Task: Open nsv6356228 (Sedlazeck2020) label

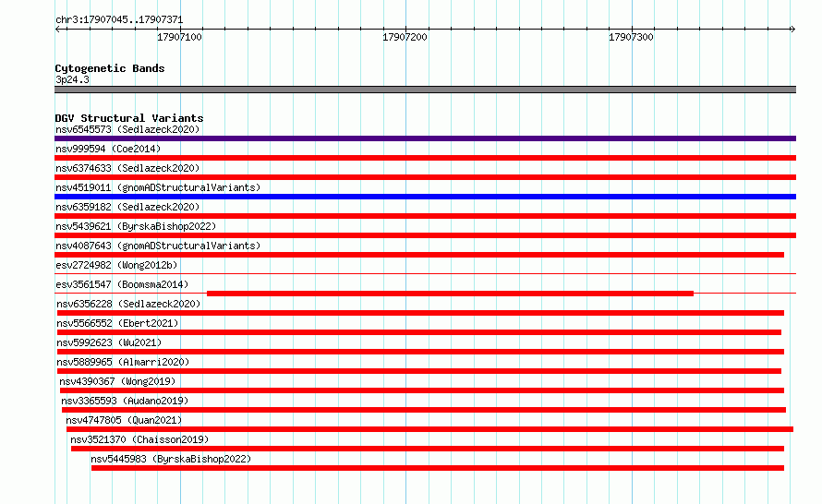Action: (x=128, y=304)
